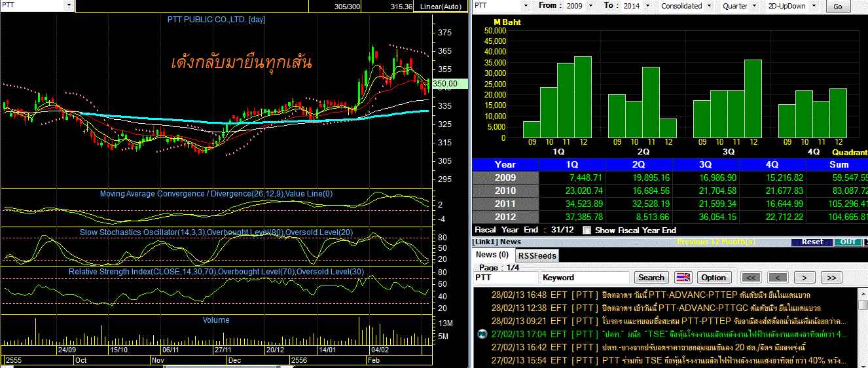Go to next news page with >
868x368 pixels.
[805, 277]
